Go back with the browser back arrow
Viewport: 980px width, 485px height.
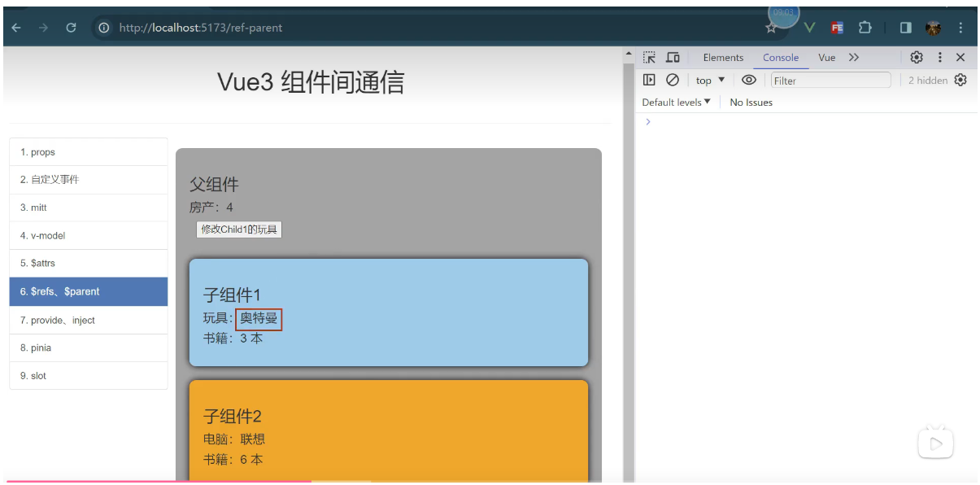pyautogui.click(x=16, y=28)
